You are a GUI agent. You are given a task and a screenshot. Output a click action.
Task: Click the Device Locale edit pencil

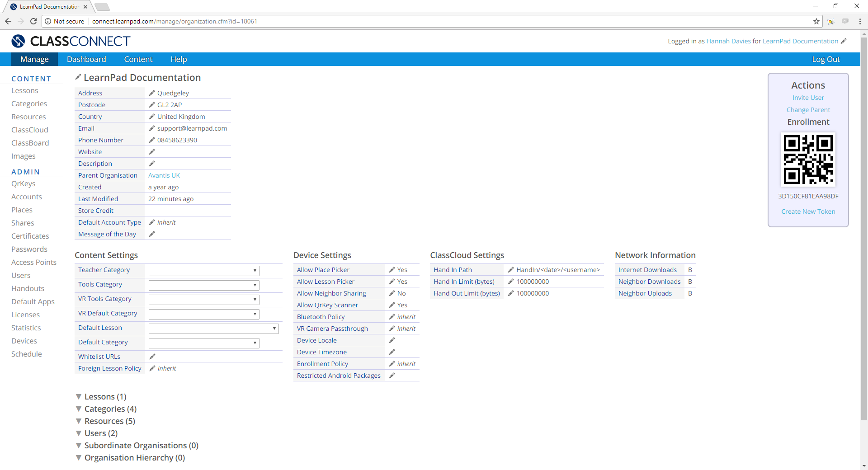click(392, 340)
